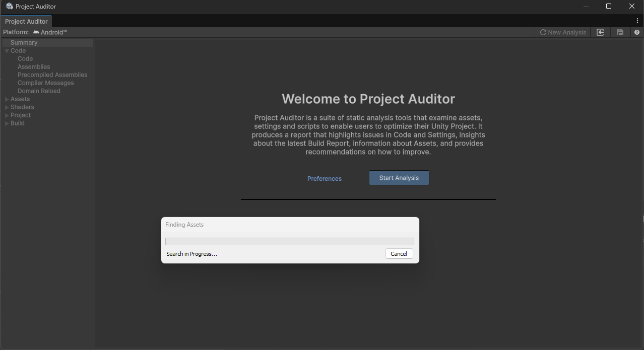Click the save report floppy icon

point(620,32)
